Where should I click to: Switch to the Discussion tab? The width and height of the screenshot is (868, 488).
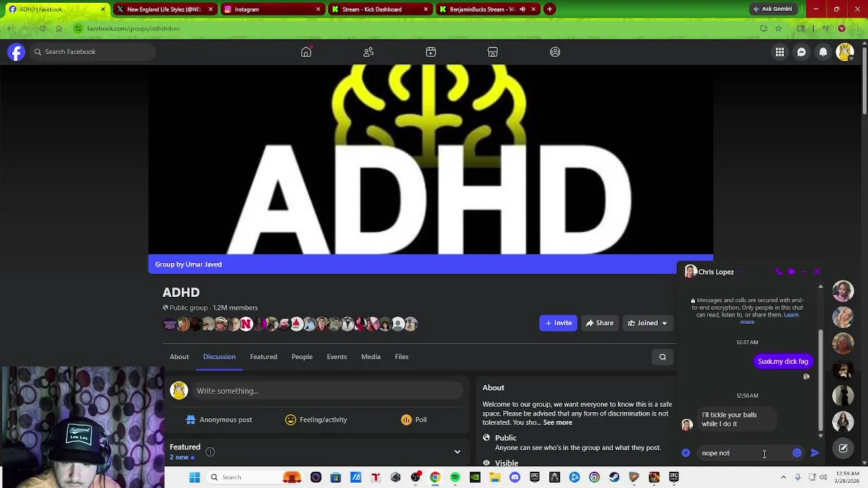tap(219, 357)
